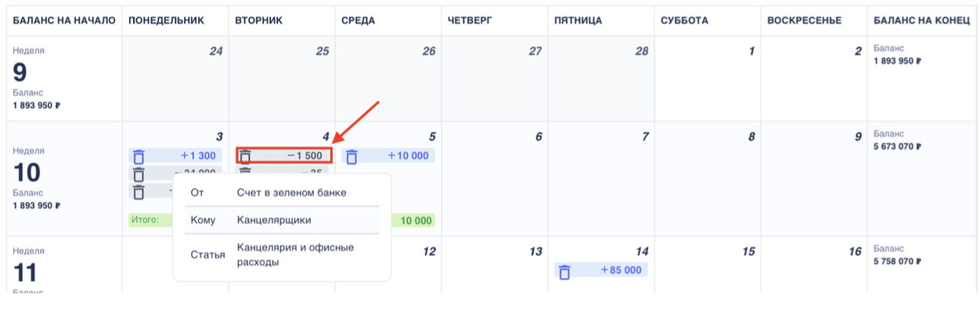Delete the +85 000 entry on Friday 14

coord(564,271)
